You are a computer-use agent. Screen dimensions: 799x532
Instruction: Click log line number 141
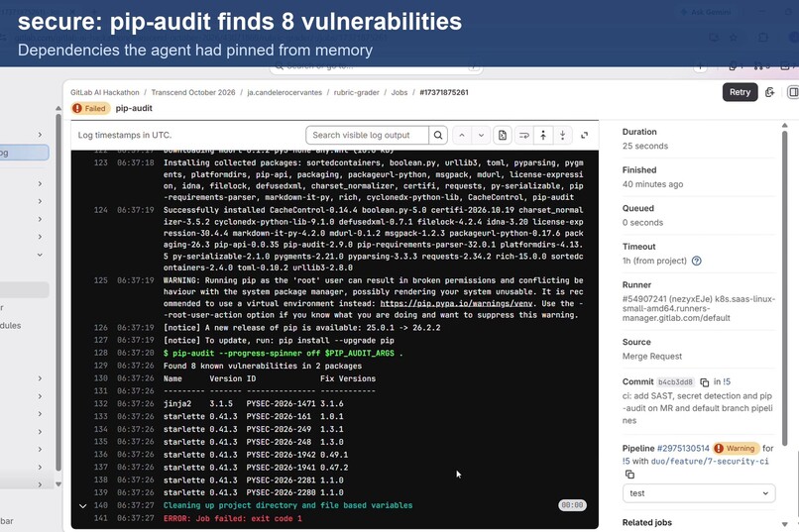coord(101,518)
